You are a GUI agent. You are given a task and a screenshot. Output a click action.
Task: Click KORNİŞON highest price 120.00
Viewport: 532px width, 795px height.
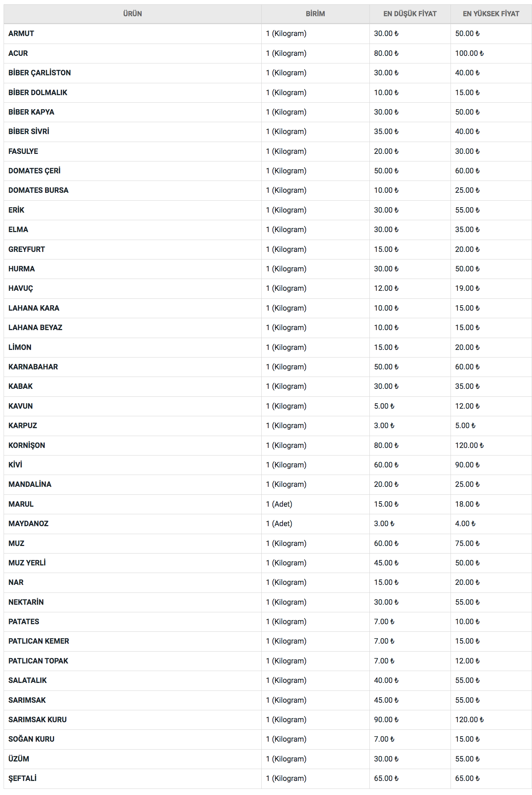pyautogui.click(x=469, y=445)
